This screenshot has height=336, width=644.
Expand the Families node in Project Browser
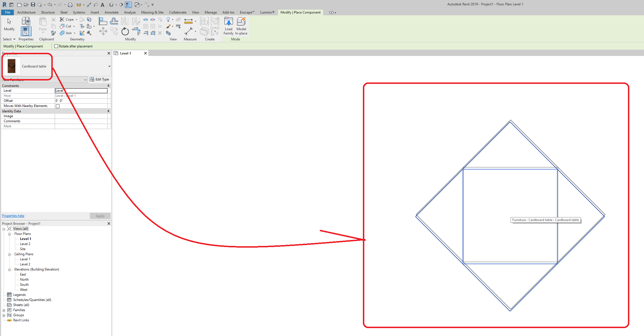click(4, 310)
